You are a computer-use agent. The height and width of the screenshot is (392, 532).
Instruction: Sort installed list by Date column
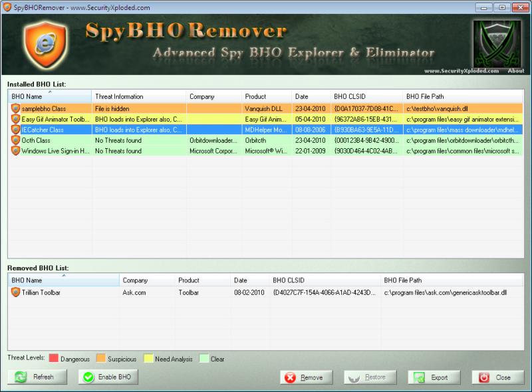[x=311, y=96]
